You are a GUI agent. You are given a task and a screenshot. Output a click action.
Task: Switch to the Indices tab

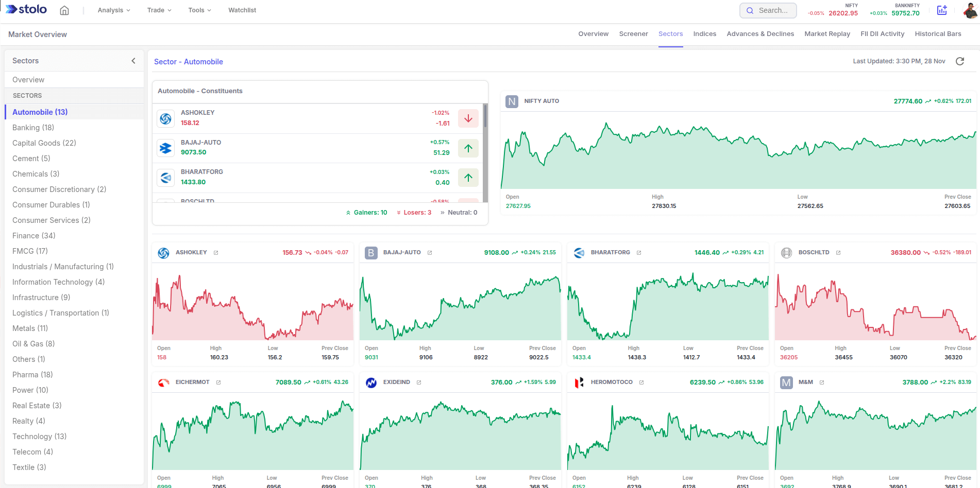704,34
